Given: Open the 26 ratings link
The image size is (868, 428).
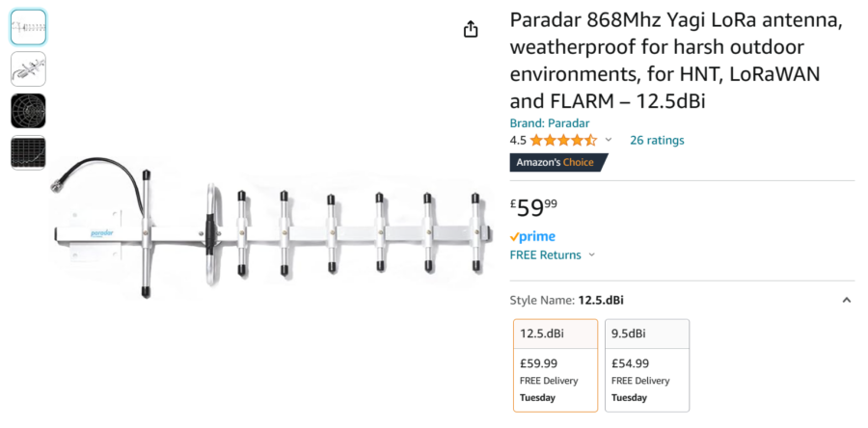Looking at the screenshot, I should 657,141.
